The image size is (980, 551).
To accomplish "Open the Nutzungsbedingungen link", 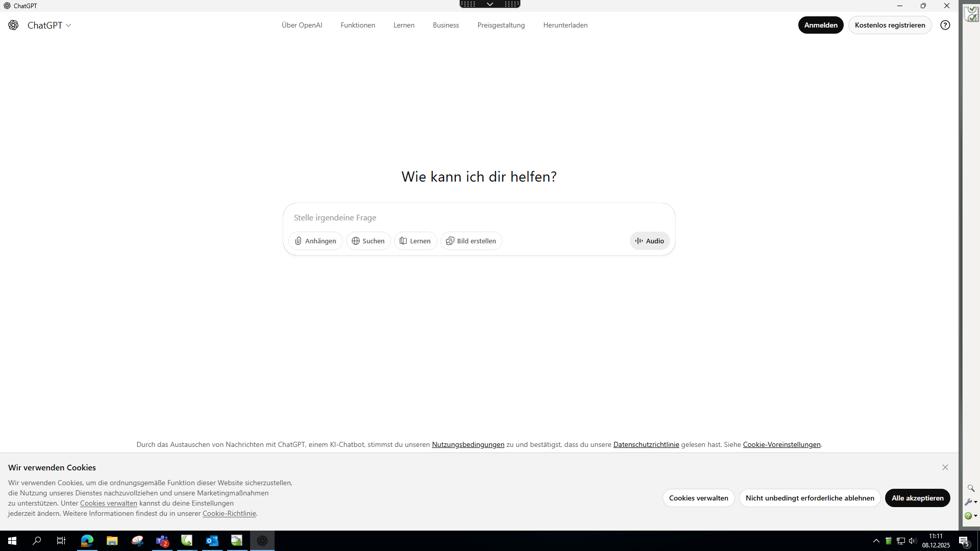I will point(468,444).
